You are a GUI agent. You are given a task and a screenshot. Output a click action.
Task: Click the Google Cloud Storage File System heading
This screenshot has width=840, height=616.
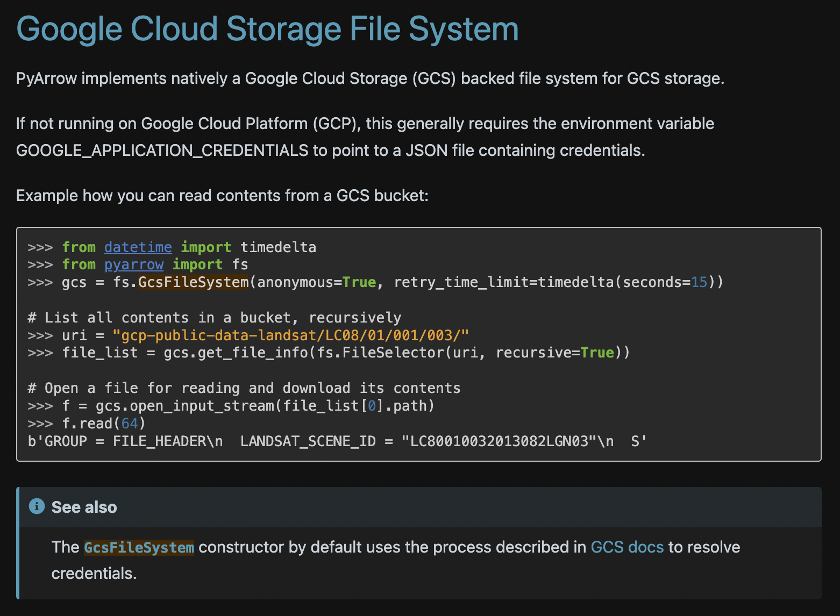pyautogui.click(x=267, y=29)
